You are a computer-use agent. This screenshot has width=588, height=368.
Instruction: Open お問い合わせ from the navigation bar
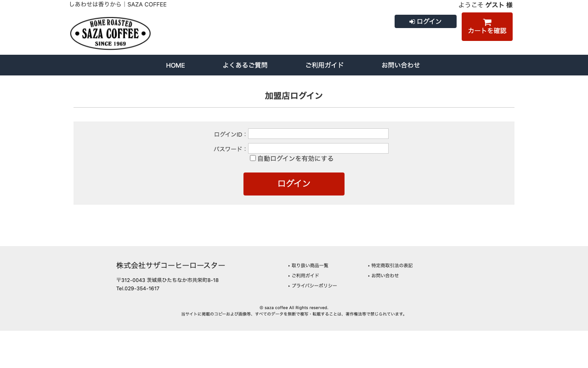pyautogui.click(x=401, y=65)
